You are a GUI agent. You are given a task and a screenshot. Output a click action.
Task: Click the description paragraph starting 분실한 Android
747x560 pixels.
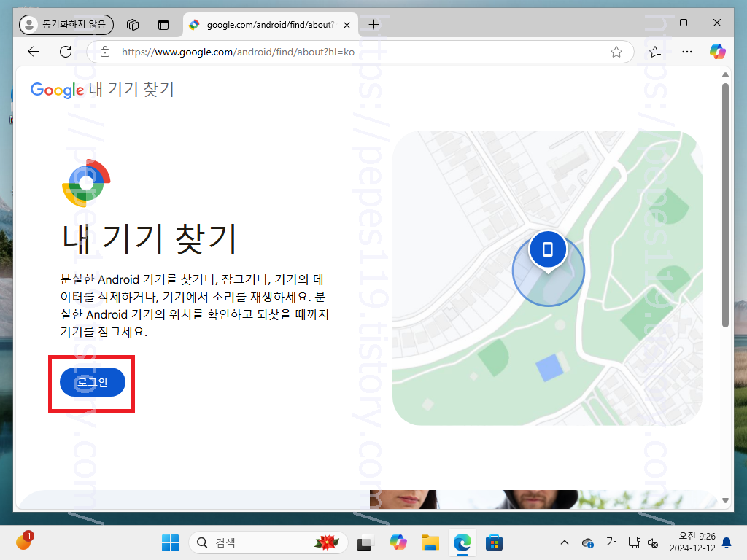(x=194, y=306)
